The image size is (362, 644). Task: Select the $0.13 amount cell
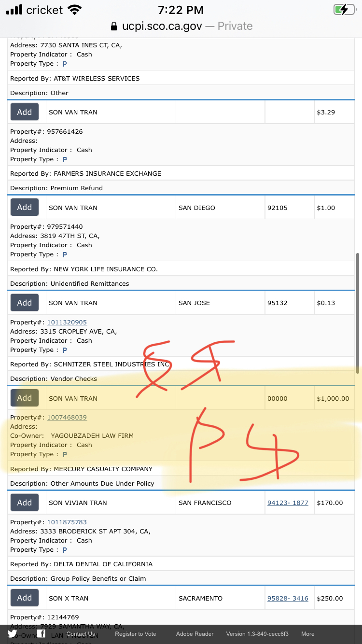click(x=334, y=303)
